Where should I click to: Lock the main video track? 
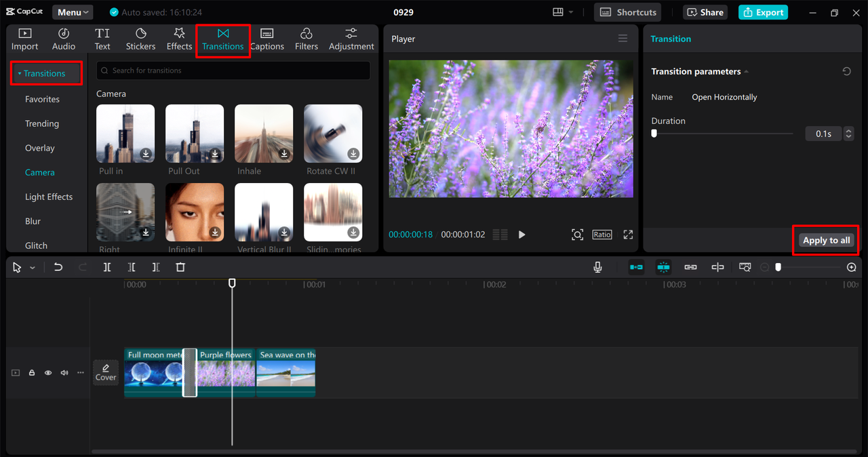[x=32, y=373]
